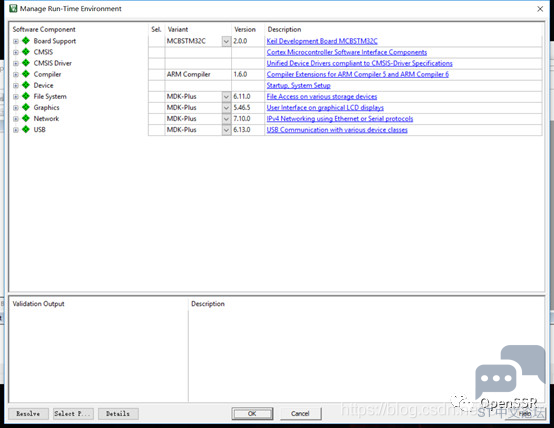Click the Manage Run-Time Environment title icon

click(13, 8)
